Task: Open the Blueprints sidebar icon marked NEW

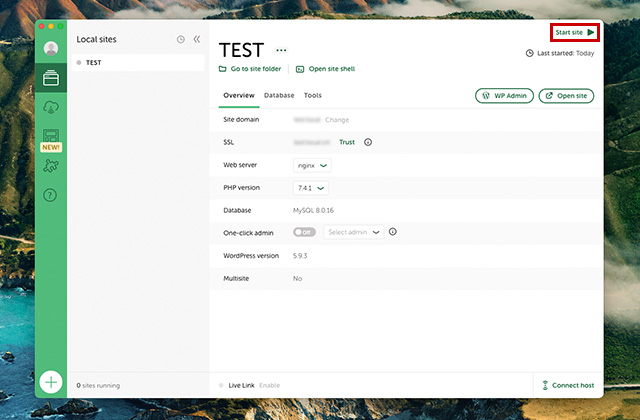Action: pyautogui.click(x=51, y=140)
